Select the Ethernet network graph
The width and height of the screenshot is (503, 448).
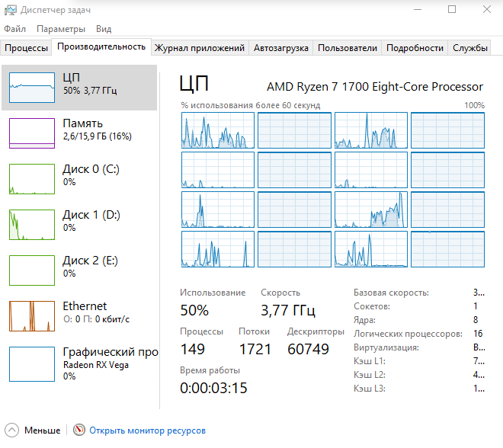[x=32, y=316]
